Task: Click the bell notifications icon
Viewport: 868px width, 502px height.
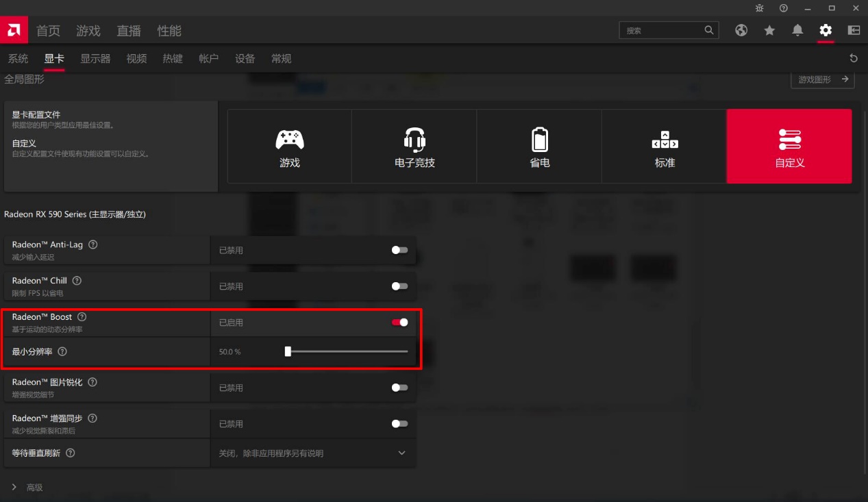Action: [797, 30]
